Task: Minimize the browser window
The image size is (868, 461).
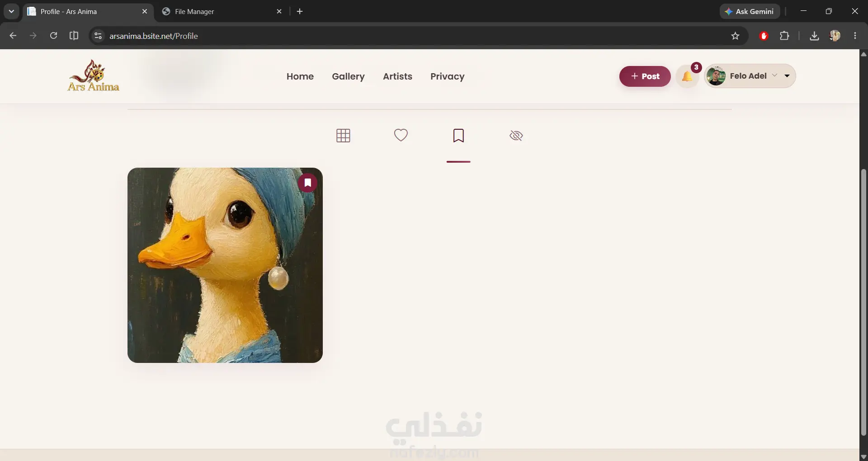Action: click(x=803, y=11)
